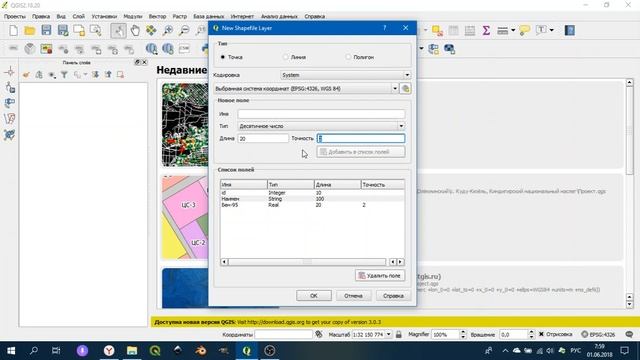
Task: Expand the measure tool dropdown arrow
Action: coord(513,30)
